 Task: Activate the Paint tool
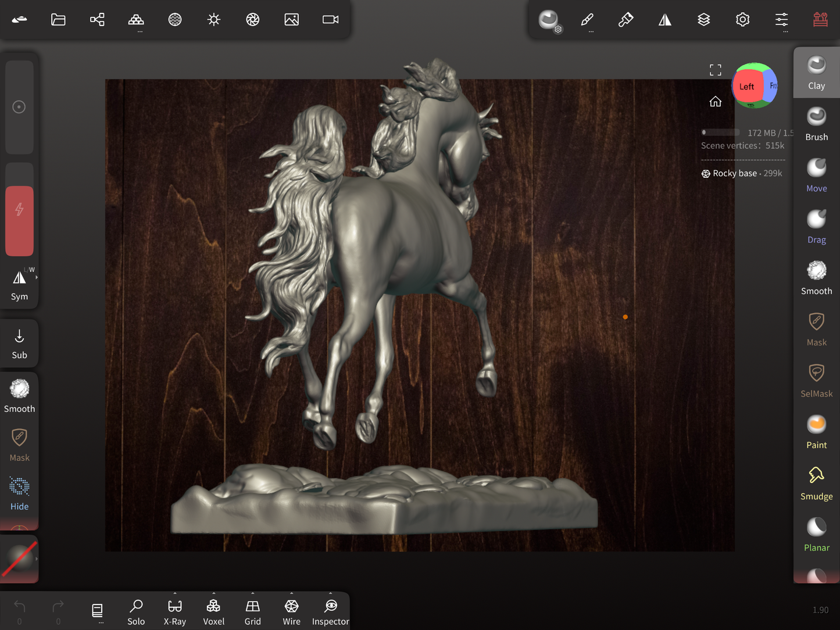(x=816, y=432)
